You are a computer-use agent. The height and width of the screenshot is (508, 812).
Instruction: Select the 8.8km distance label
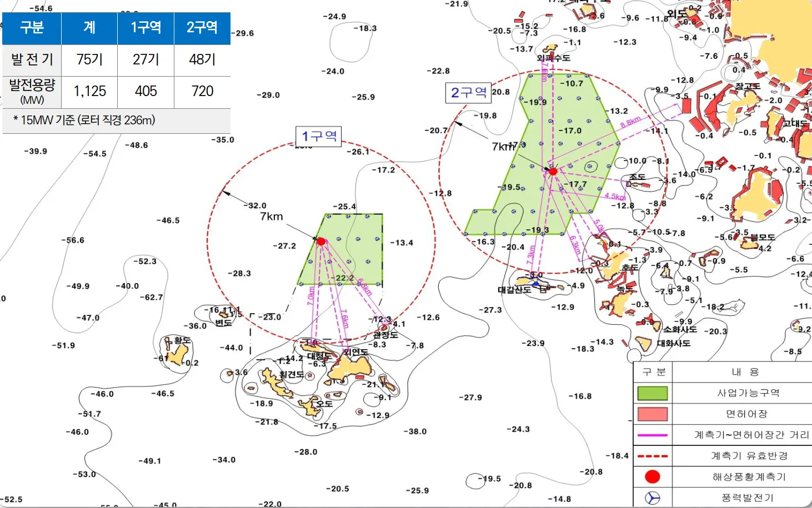click(x=630, y=122)
